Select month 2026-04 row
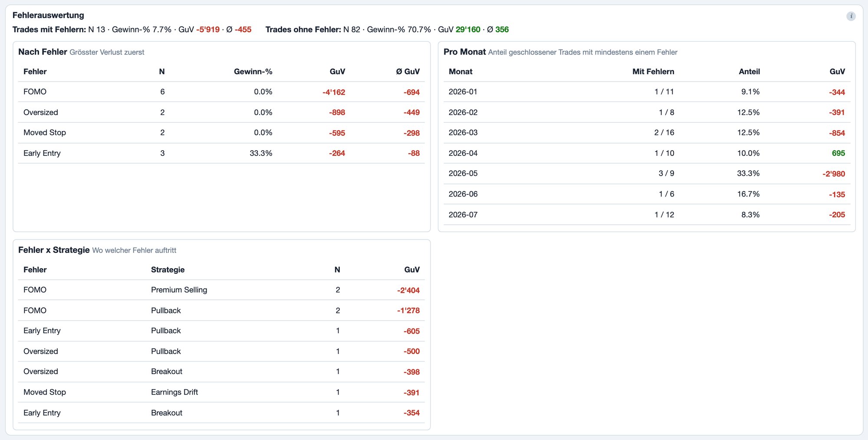The height and width of the screenshot is (440, 868). pyautogui.click(x=647, y=153)
